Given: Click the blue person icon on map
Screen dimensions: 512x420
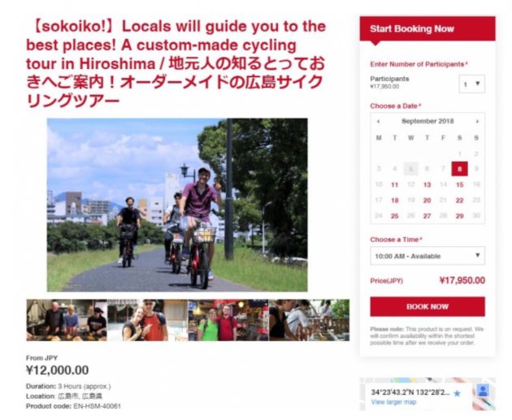Looking at the screenshot, I should click(x=483, y=391).
